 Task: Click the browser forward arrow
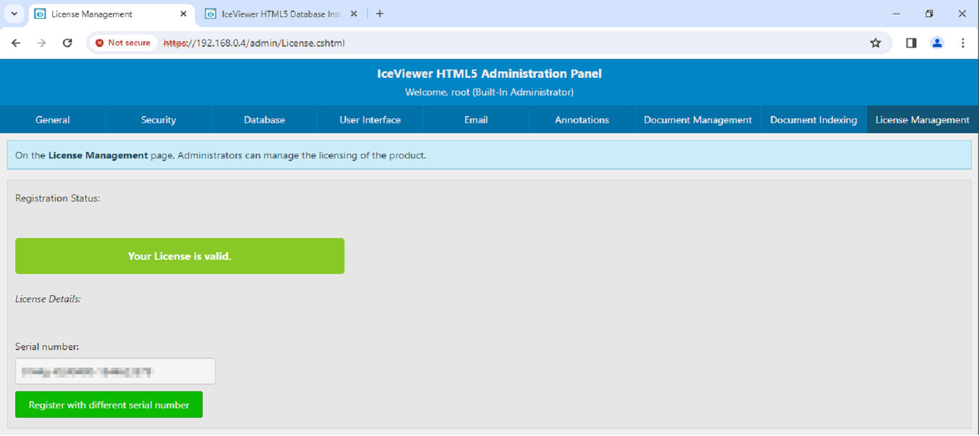(41, 43)
